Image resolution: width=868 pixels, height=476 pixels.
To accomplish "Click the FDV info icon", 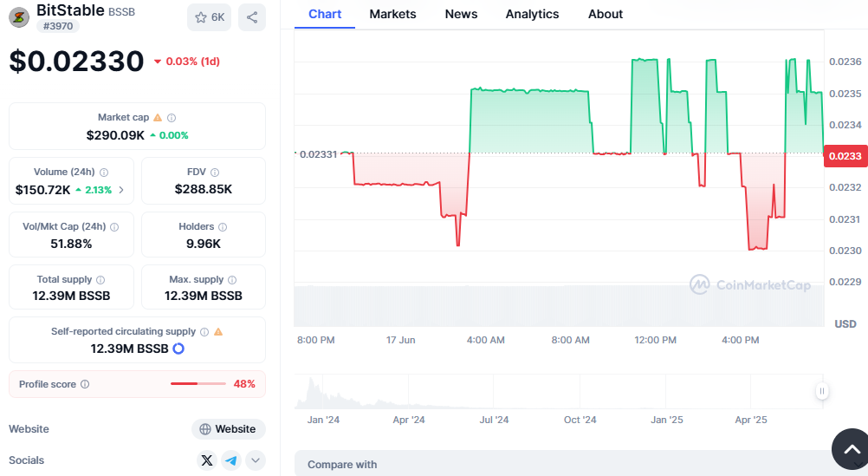I will 215,173.
